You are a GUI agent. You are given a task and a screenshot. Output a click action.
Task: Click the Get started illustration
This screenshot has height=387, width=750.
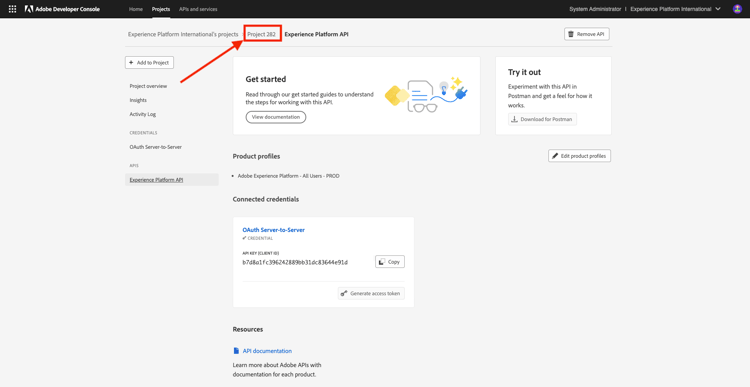(426, 94)
